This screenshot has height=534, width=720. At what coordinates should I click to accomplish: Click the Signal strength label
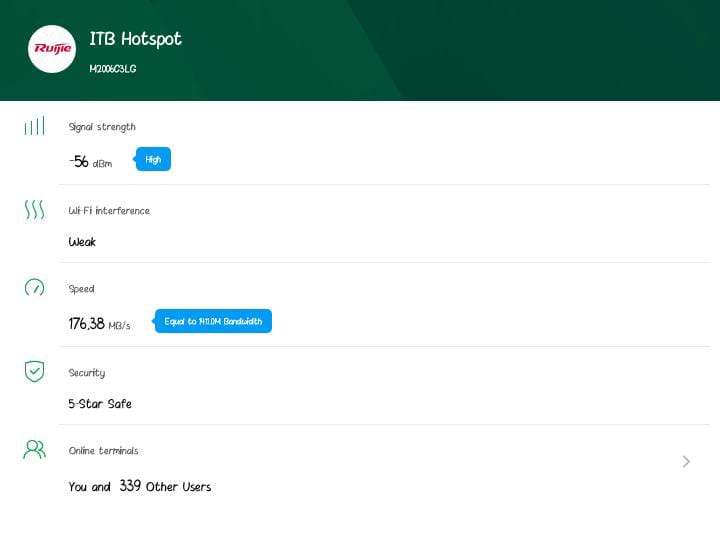(102, 127)
